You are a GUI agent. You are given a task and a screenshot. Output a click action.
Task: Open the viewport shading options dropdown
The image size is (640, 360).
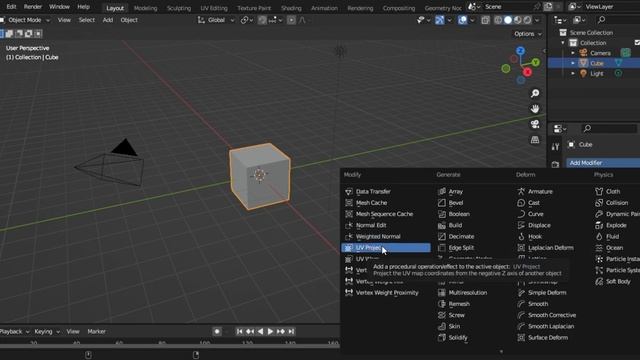(x=537, y=20)
